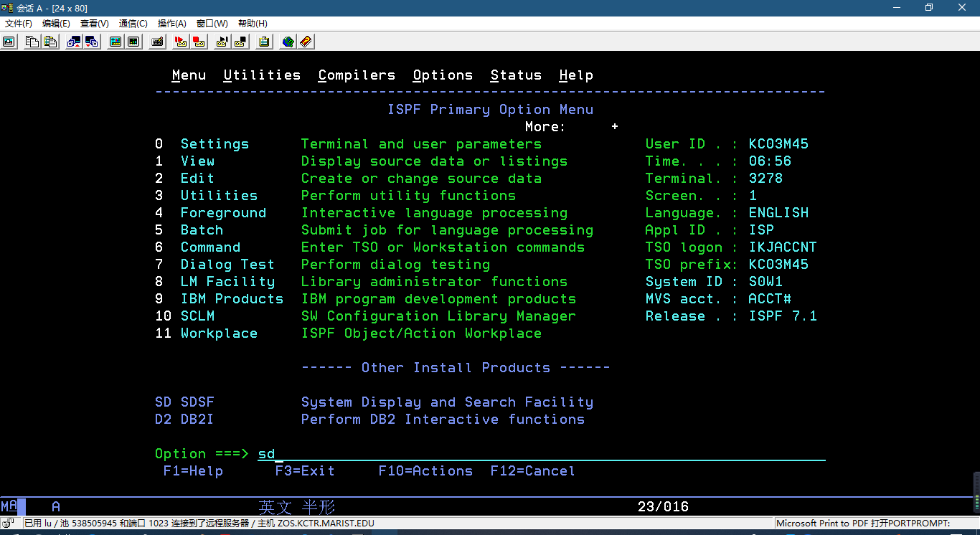Open the ISPF Utilities action bar item
This screenshot has width=980, height=535.
[x=262, y=75]
